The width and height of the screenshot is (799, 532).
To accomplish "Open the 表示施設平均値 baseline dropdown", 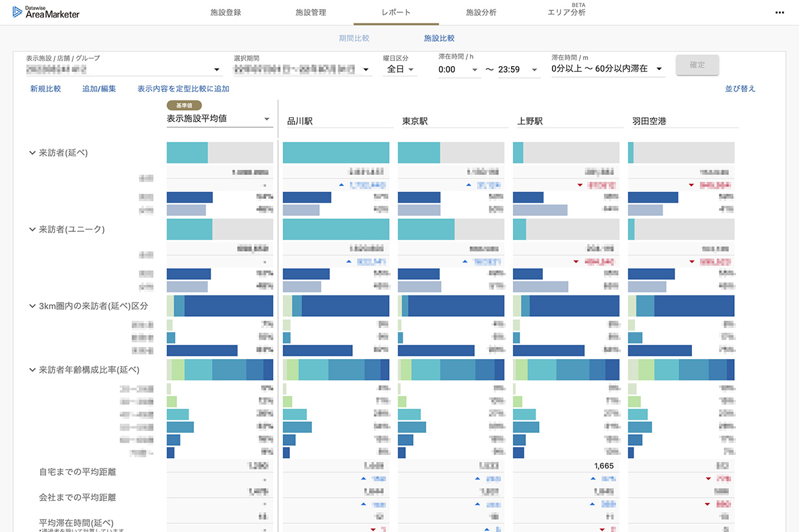I will tap(219, 119).
